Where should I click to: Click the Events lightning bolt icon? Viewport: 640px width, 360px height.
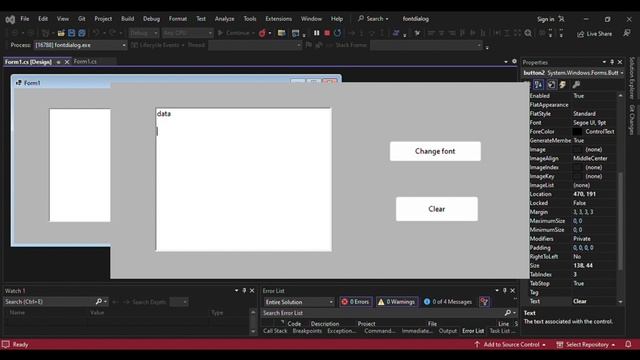pyautogui.click(x=563, y=84)
